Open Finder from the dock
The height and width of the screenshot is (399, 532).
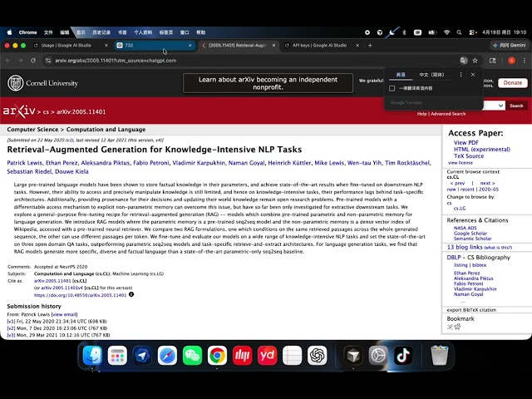(x=92, y=356)
